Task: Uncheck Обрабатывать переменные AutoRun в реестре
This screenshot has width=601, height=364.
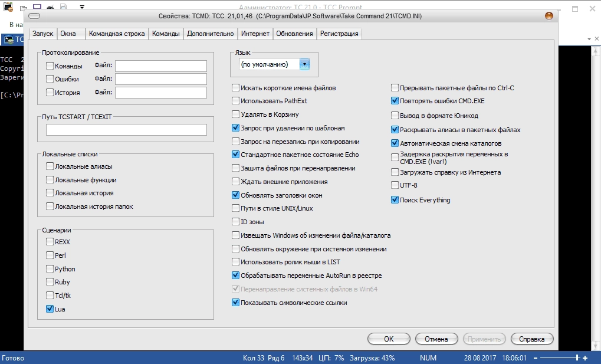Action: pyautogui.click(x=235, y=276)
